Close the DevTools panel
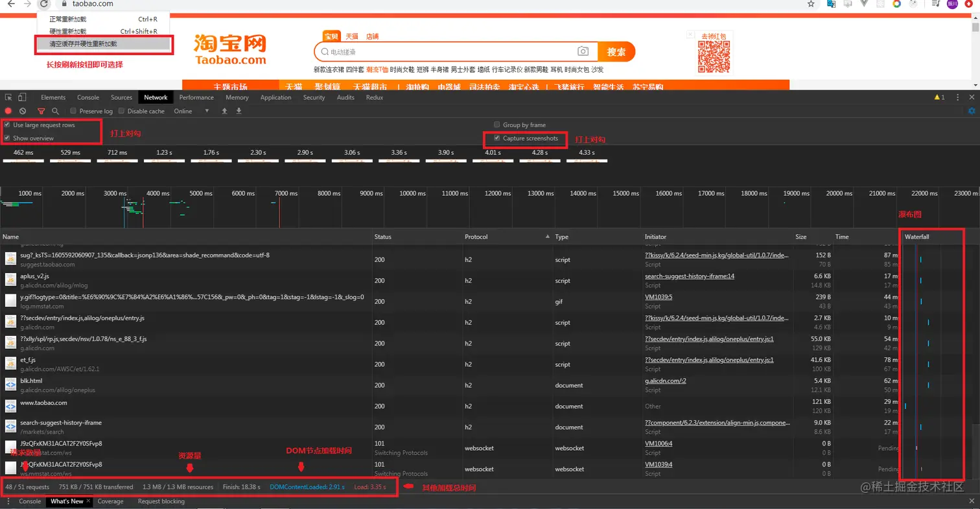Viewport: 980px width, 509px height. pos(972,97)
